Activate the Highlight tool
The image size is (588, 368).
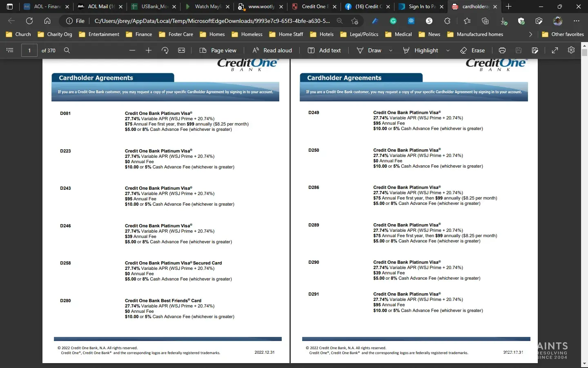pos(421,50)
